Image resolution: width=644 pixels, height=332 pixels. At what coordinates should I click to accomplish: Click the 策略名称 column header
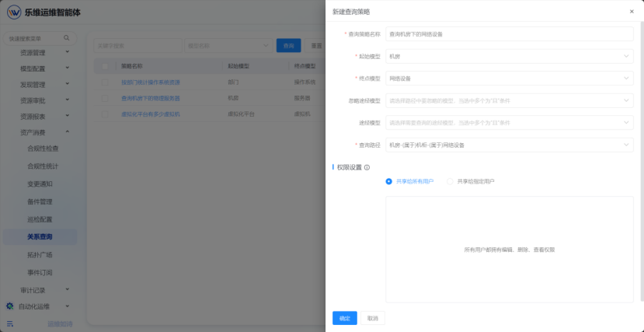(131, 66)
